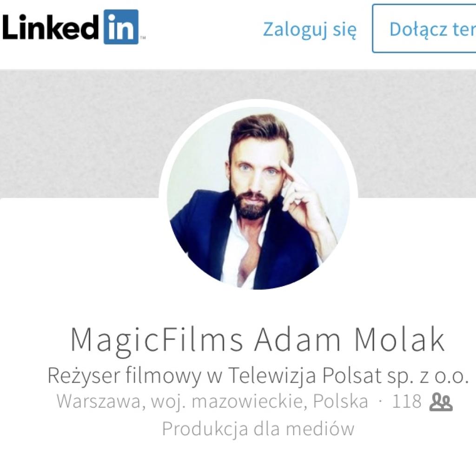The image size is (476, 452).
Task: Click the name MagicFilms Adam Molak
Action: [x=258, y=339]
